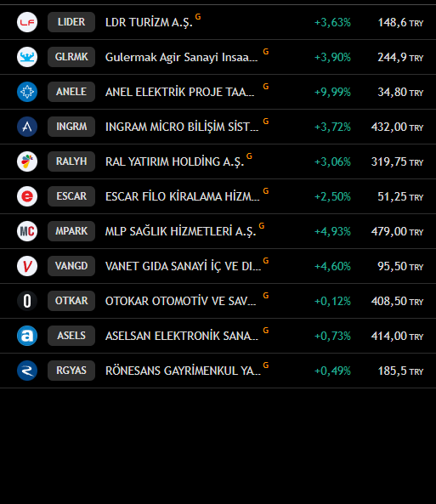Screen dimensions: 436x504
Task: Select the OTKAR ticker badge
Action: 71,301
